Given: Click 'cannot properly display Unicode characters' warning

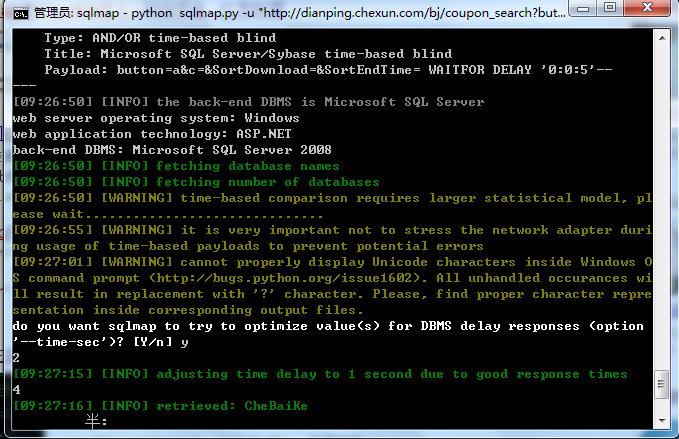Looking at the screenshot, I should pos(332,262).
